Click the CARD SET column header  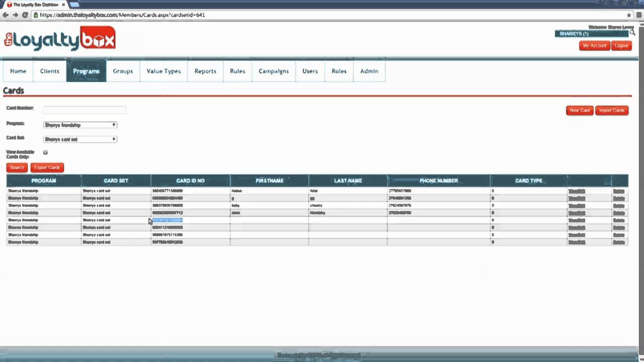click(116, 180)
